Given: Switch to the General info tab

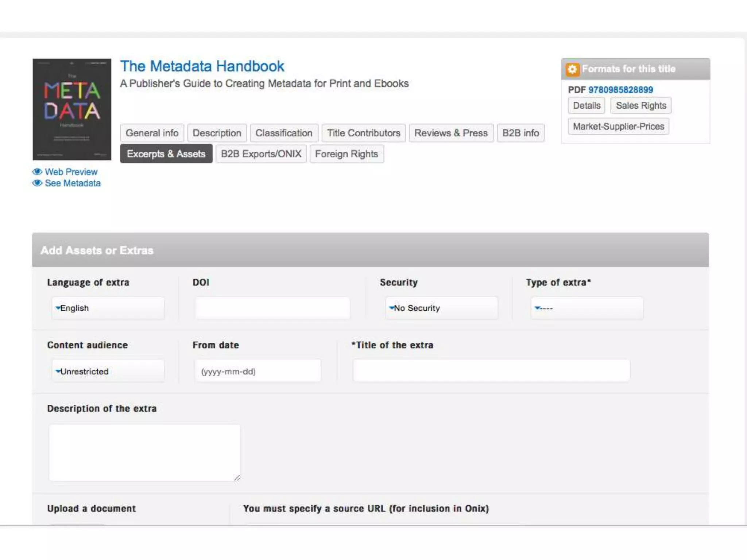Looking at the screenshot, I should pos(152,133).
